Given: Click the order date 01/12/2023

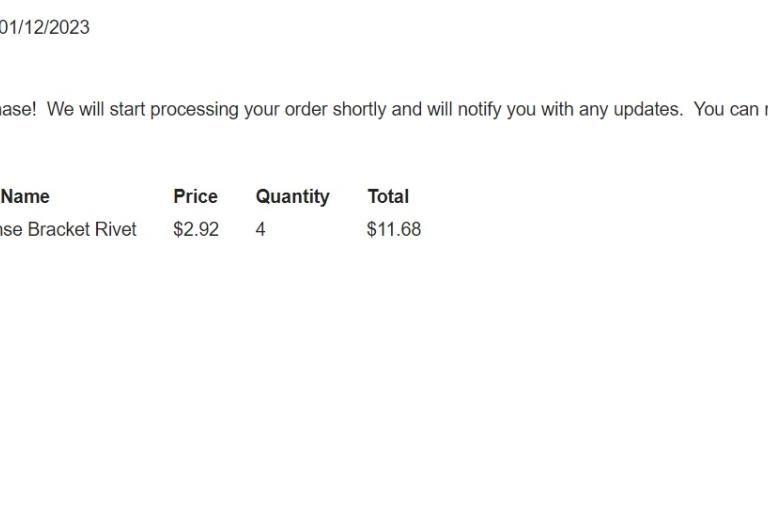Looking at the screenshot, I should click(45, 27).
